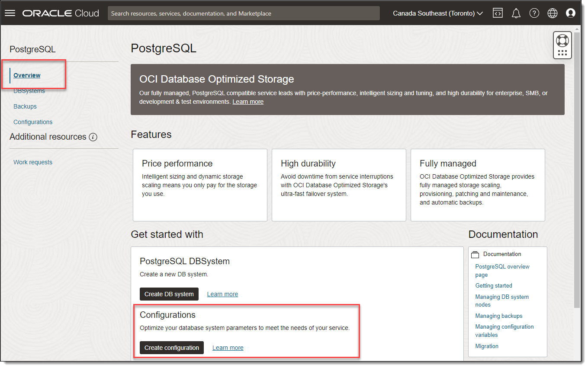This screenshot has height=368, width=588.
Task: Click the info icon beside Additional resources
Action: tap(93, 137)
